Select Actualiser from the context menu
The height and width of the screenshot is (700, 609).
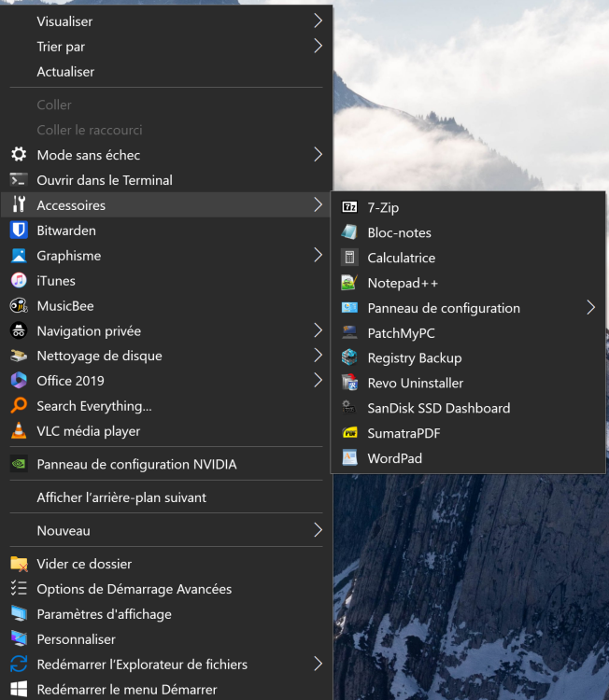tap(166, 72)
